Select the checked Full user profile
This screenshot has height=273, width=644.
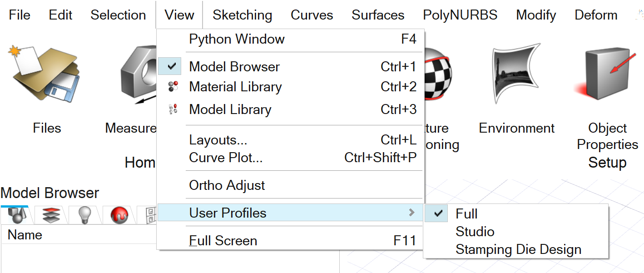466,214
